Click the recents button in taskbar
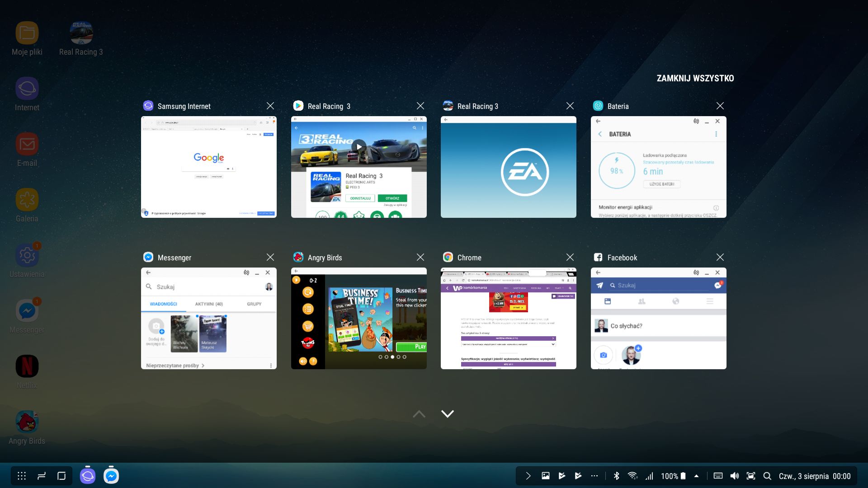Viewport: 868px width, 488px height. coord(42,476)
